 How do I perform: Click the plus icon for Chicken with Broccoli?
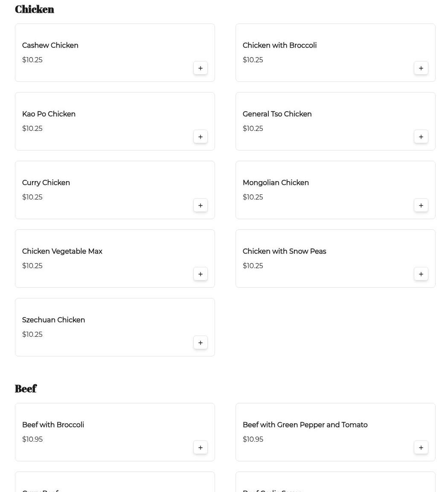421,68
